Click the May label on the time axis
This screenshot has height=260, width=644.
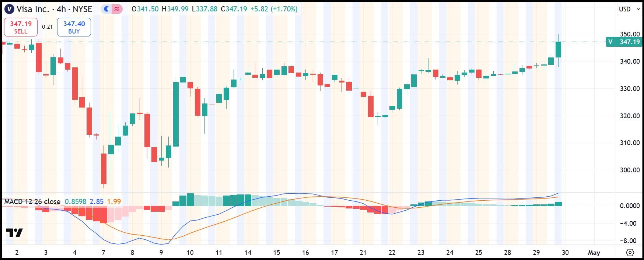point(594,253)
